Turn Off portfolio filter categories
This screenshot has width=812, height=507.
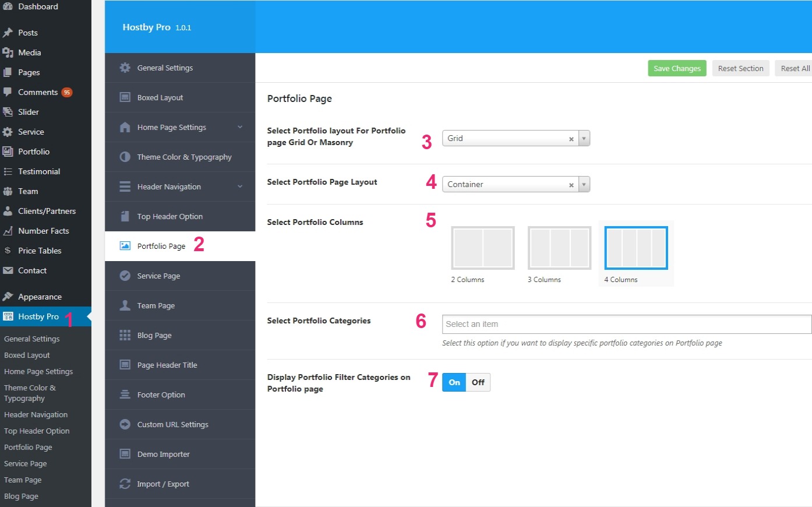478,382
